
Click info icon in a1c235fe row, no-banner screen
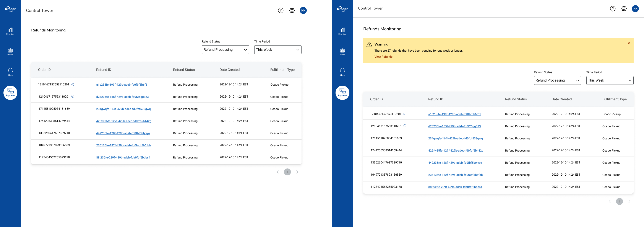coord(73,85)
